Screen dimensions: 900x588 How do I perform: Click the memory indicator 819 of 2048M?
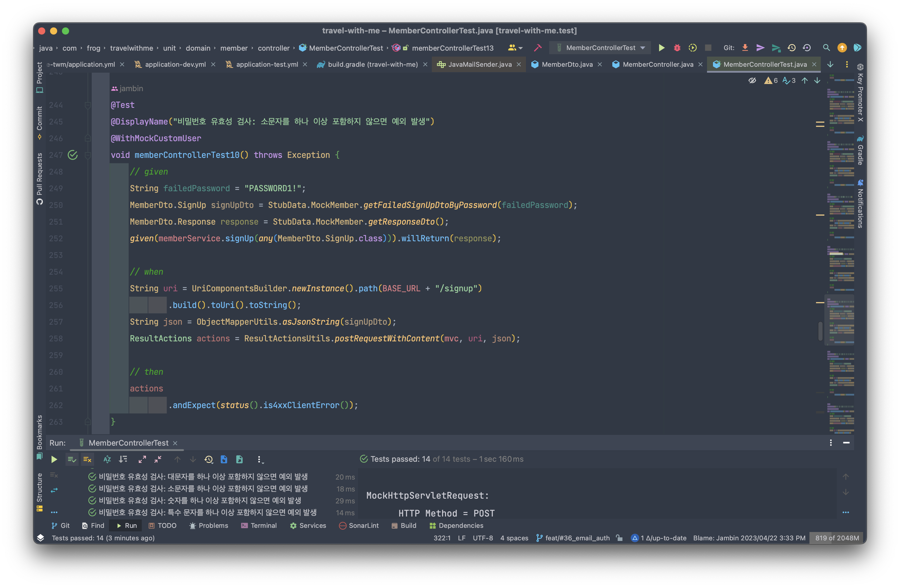[x=837, y=538]
